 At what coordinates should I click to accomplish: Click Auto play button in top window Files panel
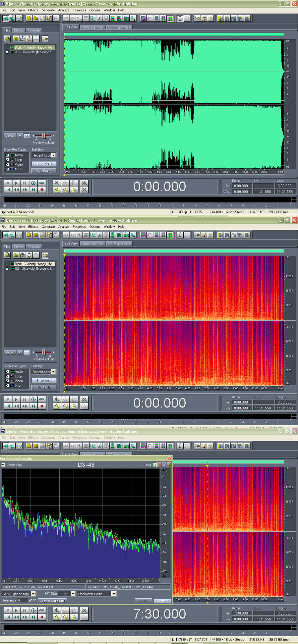point(10,136)
